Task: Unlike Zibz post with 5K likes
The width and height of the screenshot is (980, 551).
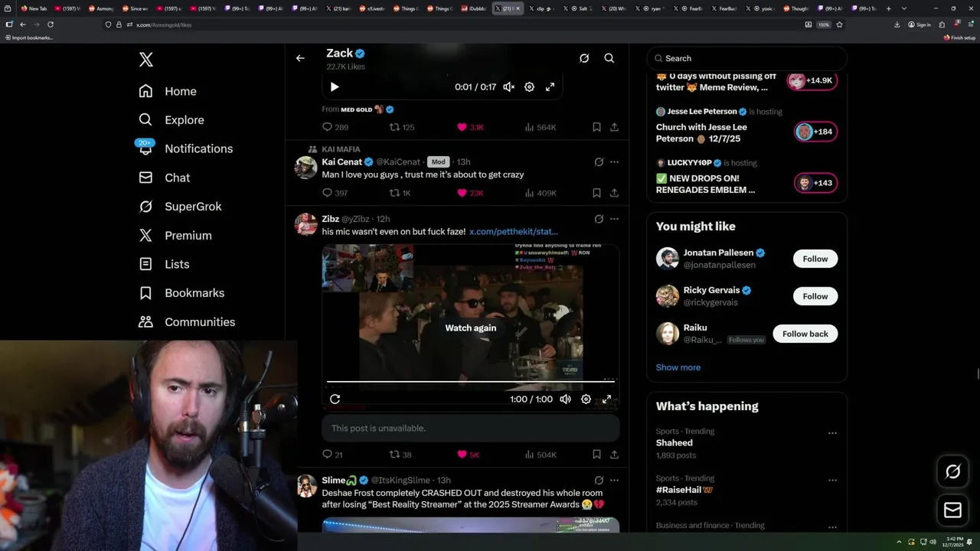Action: [469, 455]
